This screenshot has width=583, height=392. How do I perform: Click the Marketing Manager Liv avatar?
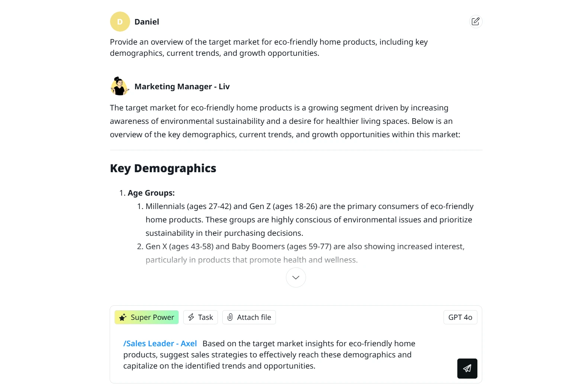[x=120, y=86]
